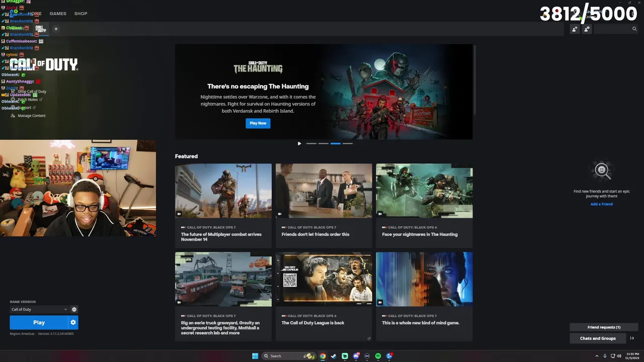Go to the HOME menu
This screenshot has height=362, width=644.
35,14
